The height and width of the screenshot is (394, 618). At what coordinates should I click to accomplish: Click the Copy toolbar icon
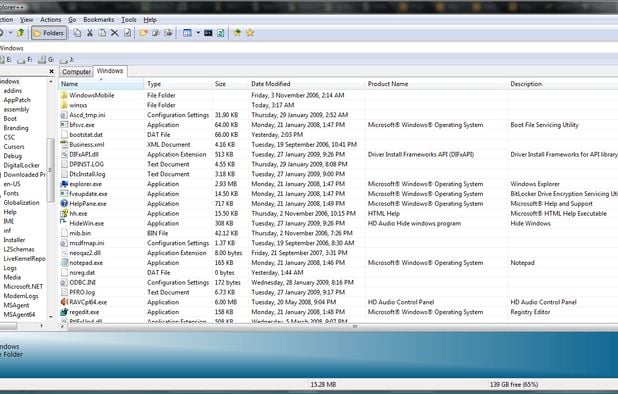pyautogui.click(x=77, y=33)
